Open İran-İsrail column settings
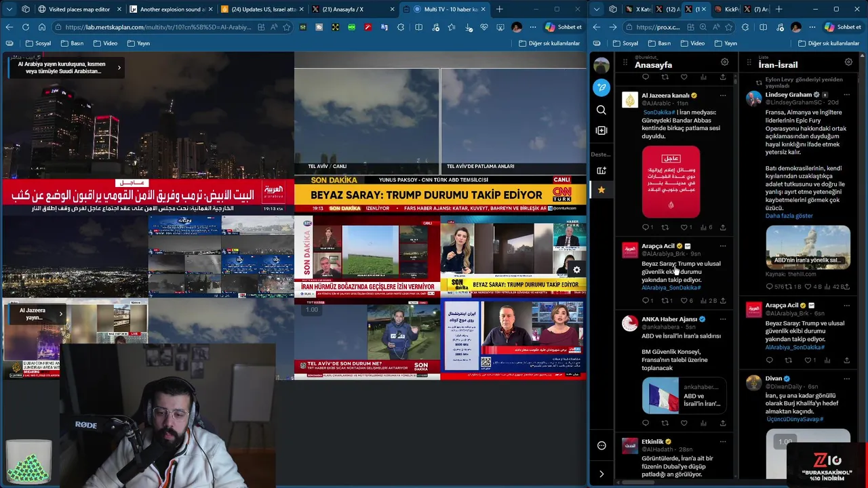 (848, 62)
